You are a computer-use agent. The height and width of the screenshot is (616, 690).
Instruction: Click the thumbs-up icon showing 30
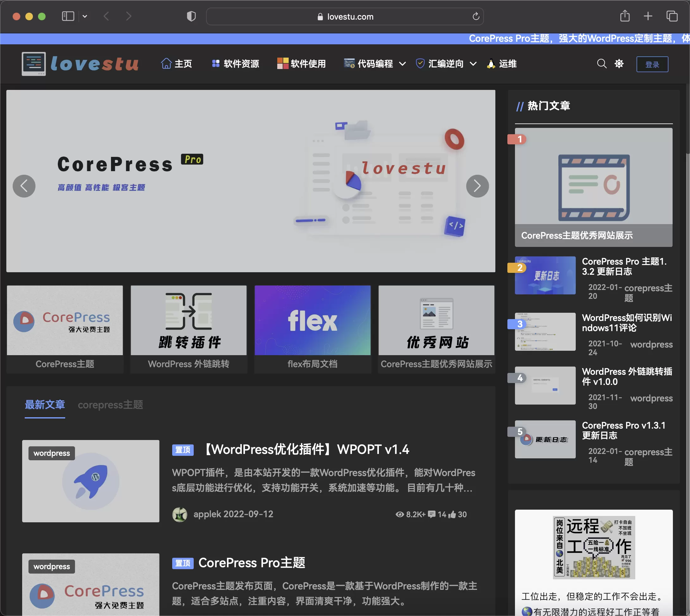(452, 514)
